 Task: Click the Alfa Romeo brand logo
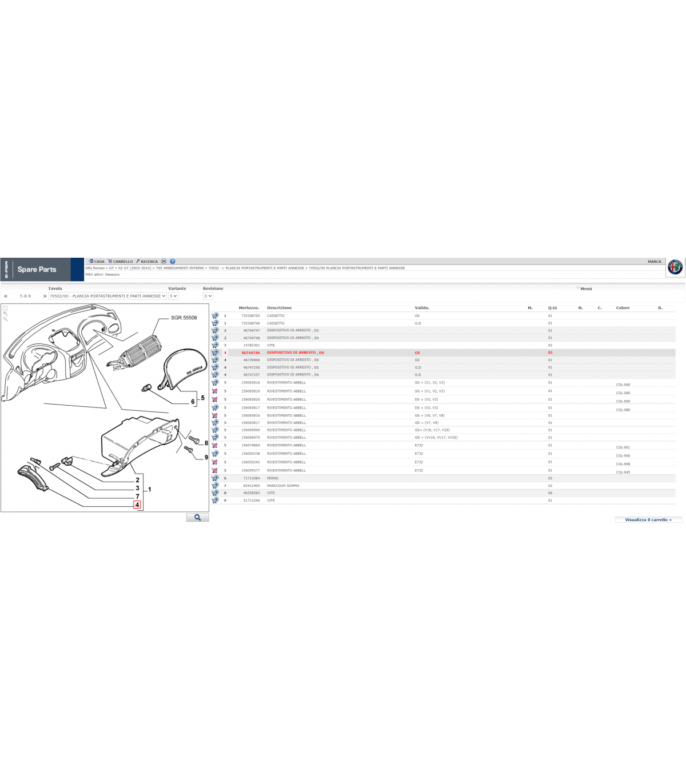[x=675, y=267]
